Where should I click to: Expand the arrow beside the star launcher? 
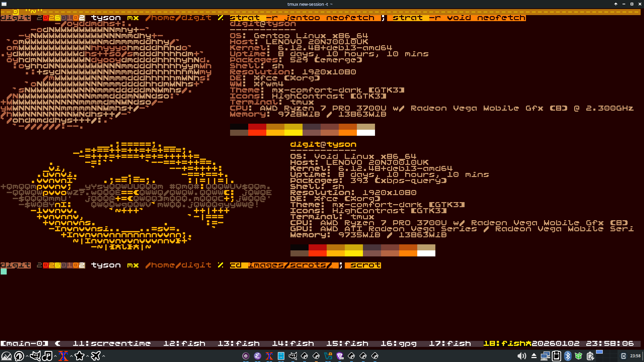[88, 356]
